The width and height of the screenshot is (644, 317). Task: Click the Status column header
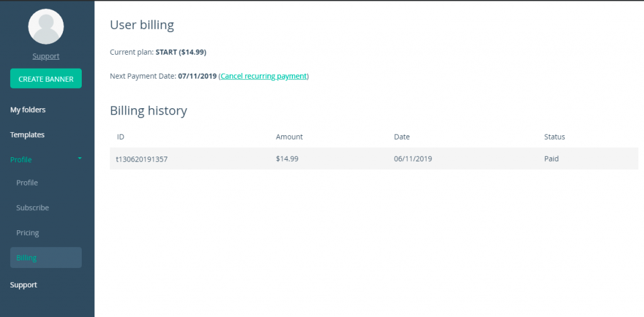pos(555,136)
